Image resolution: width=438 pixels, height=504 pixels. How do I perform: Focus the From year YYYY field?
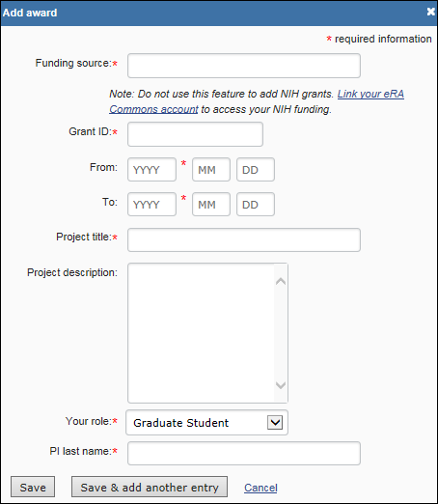point(151,169)
